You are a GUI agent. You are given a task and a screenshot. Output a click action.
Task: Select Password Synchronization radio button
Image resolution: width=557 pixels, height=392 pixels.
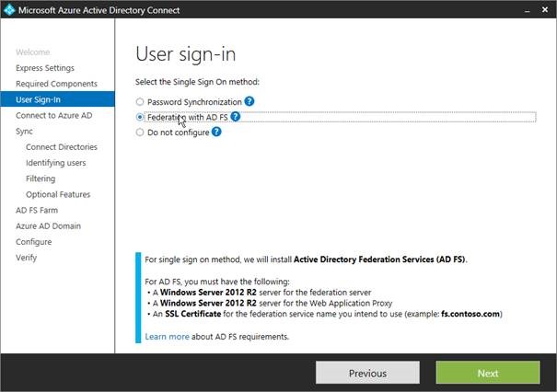point(140,102)
